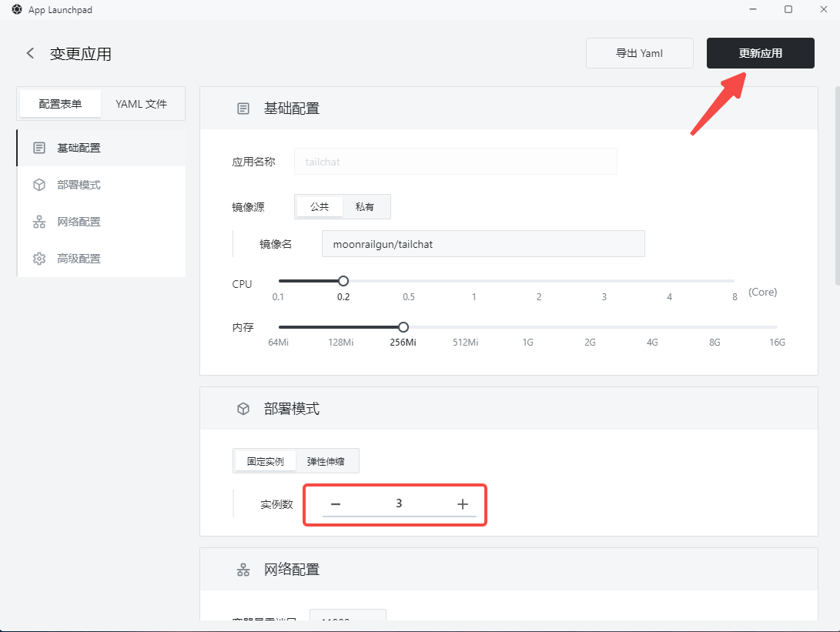The image size is (840, 632).
Task: Set memory to the 2G mark
Action: (591, 343)
